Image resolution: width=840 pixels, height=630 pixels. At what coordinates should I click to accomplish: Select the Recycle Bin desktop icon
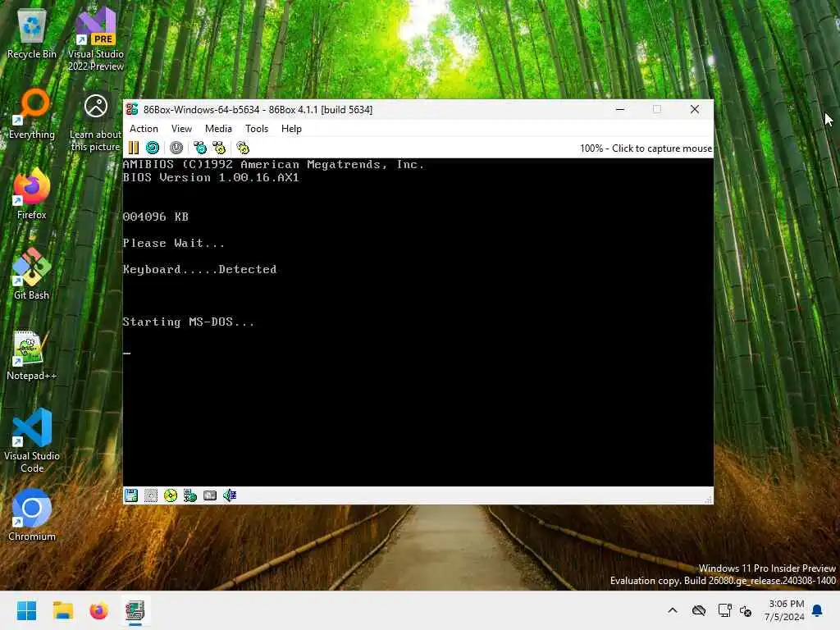32,34
